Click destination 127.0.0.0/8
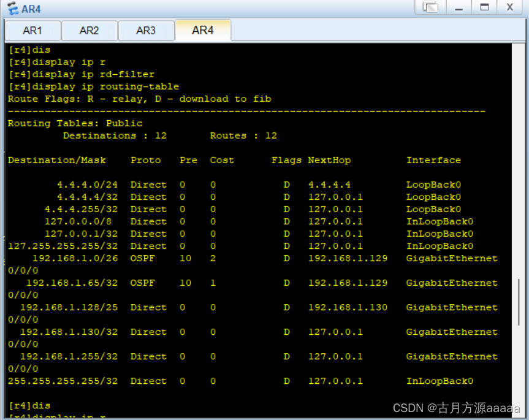529x420 pixels. pos(78,221)
